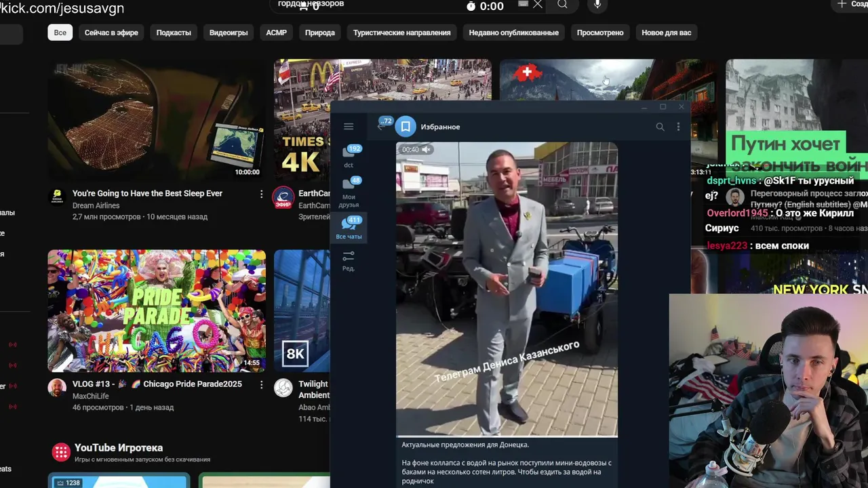Open the on-screen keyboard in search box
Screen dimensions: 868x488
523,4
